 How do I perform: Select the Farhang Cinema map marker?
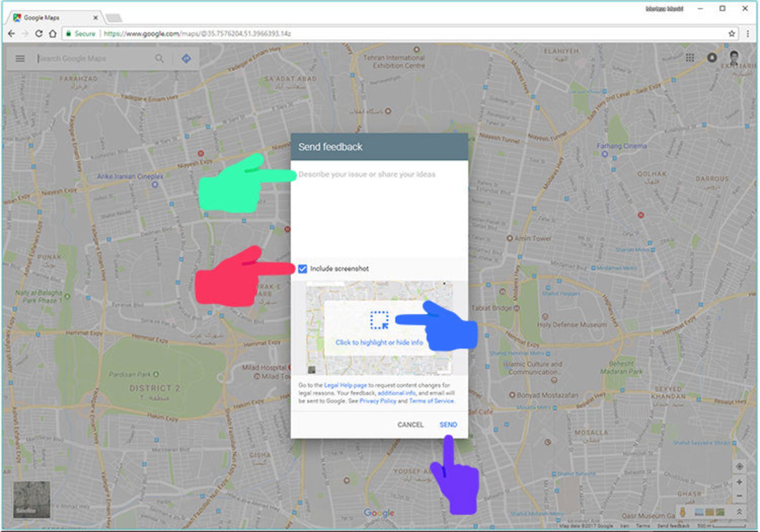coord(604,154)
